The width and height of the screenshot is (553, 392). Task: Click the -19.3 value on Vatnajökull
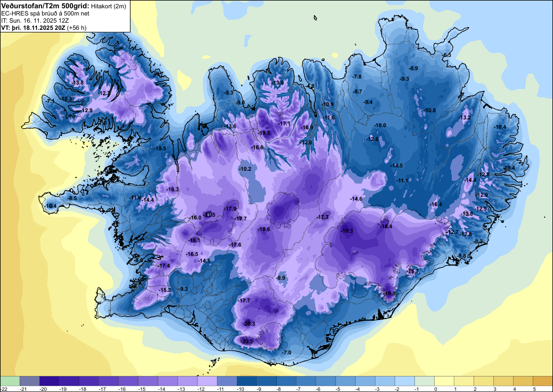(347, 231)
